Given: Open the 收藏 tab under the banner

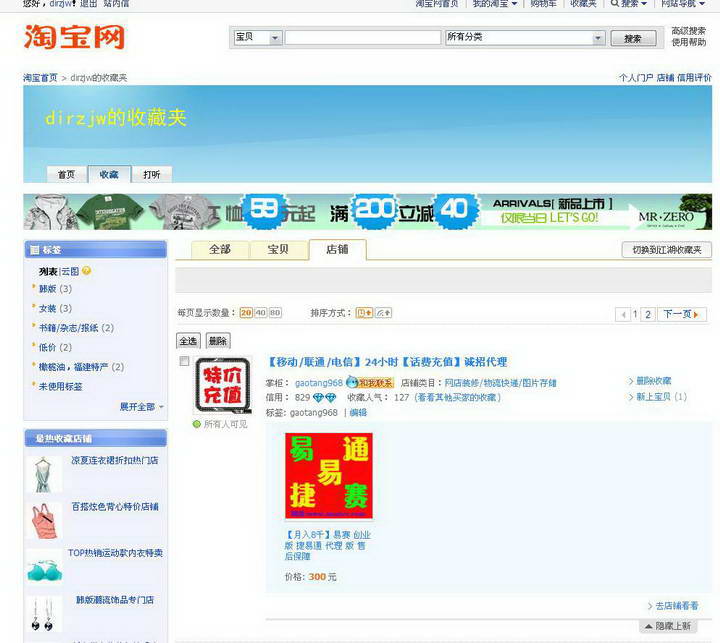Looking at the screenshot, I should [x=109, y=175].
